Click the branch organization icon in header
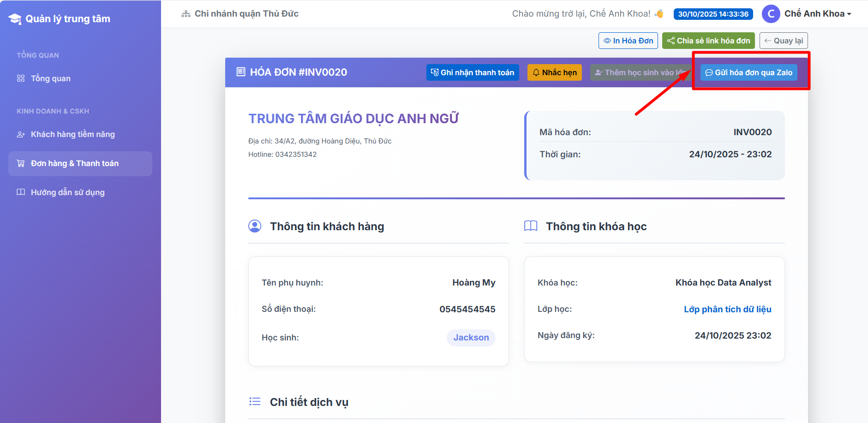Image resolution: width=868 pixels, height=423 pixels. pyautogui.click(x=186, y=14)
